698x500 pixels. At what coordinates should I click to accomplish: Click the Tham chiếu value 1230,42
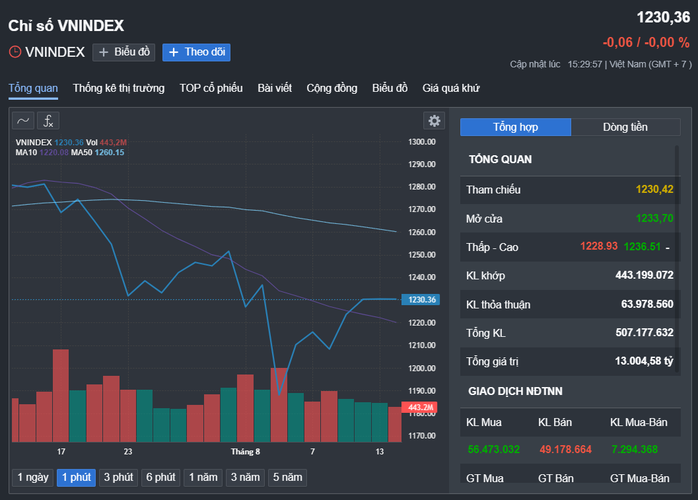(x=654, y=189)
